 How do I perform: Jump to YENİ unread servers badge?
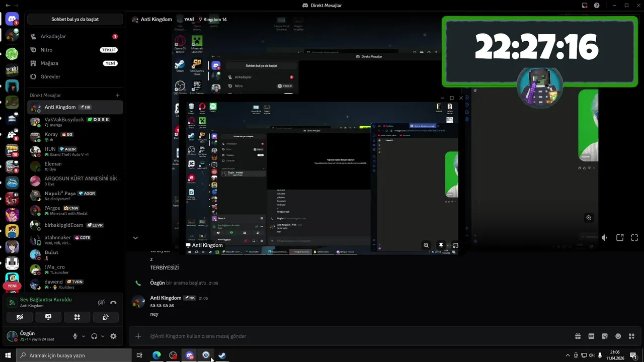coord(12,286)
